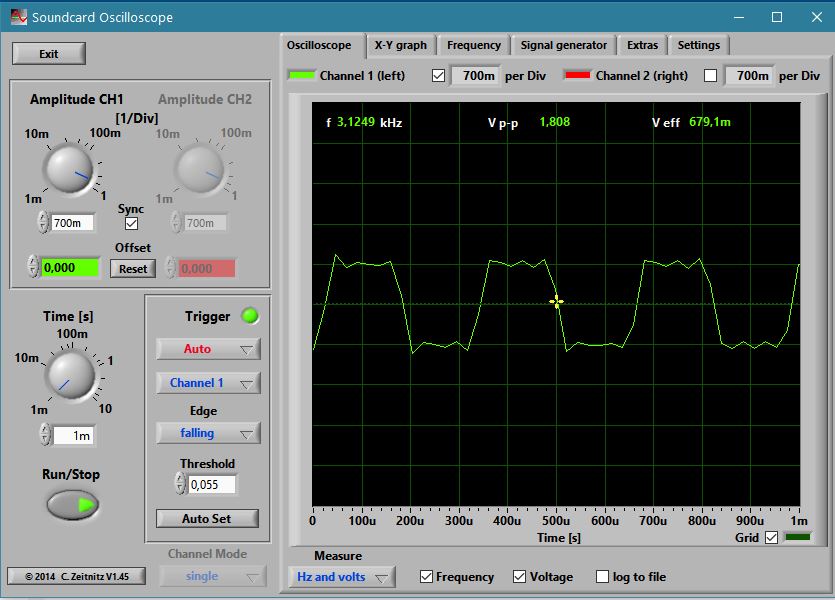Click the Exit button
835x600 pixels.
(x=48, y=54)
